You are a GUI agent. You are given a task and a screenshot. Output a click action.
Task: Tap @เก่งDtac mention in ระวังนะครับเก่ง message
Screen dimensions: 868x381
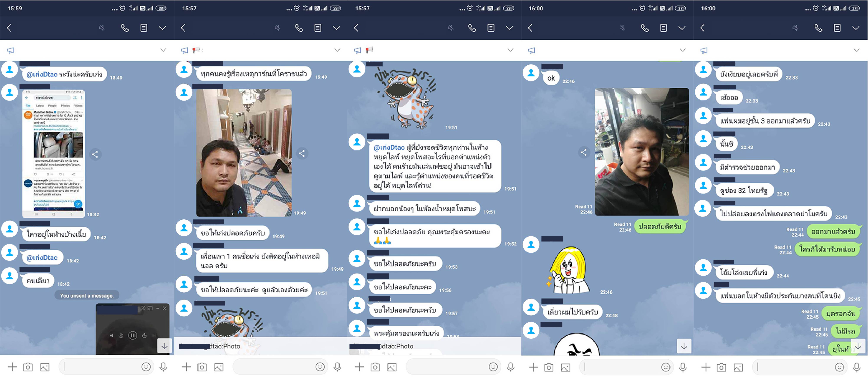pyautogui.click(x=42, y=74)
